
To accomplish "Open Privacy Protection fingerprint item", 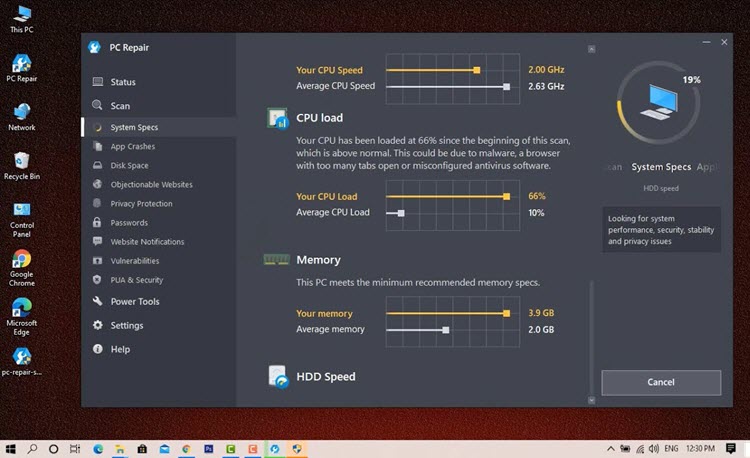I will tap(158, 204).
